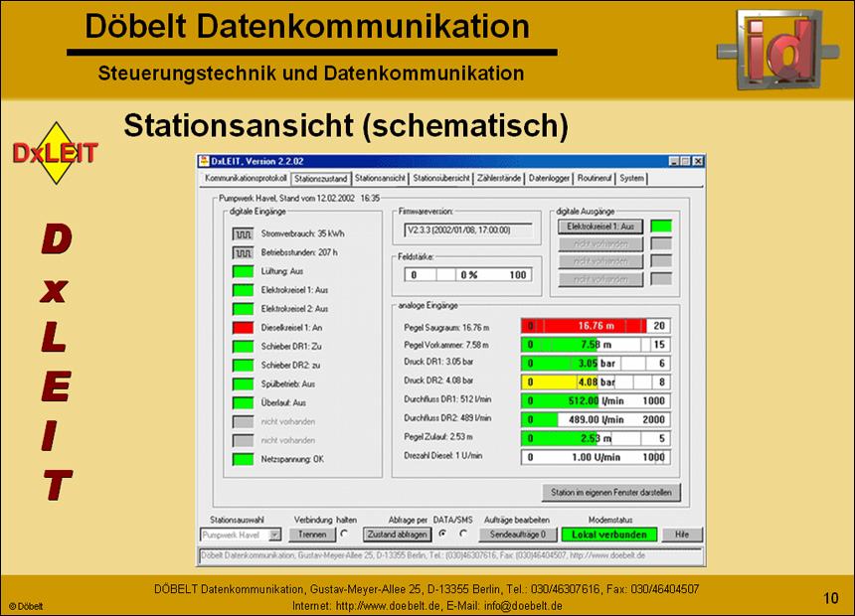
Task: Click Station im eigenen Fenster darstellen
Action: [611, 492]
